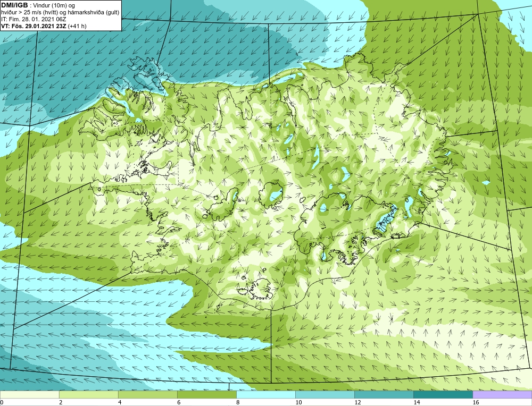Click the 'IT: Fim. 28. 01. 2021 06Z' text
Screen dimensions: 532x406
coord(33,19)
